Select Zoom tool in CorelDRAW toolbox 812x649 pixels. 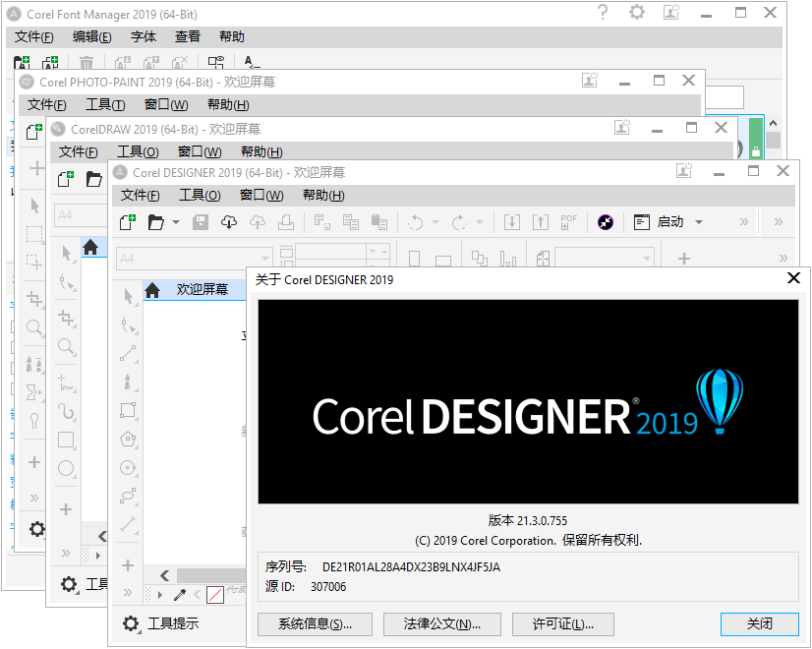click(66, 346)
